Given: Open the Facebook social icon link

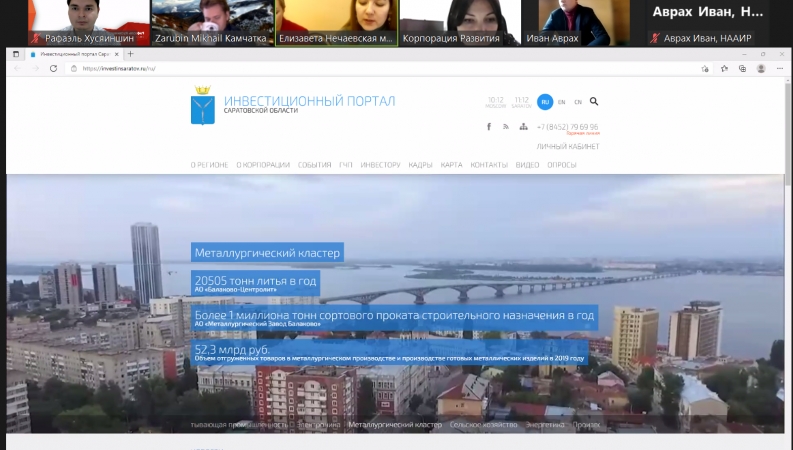Looking at the screenshot, I should coord(489,127).
